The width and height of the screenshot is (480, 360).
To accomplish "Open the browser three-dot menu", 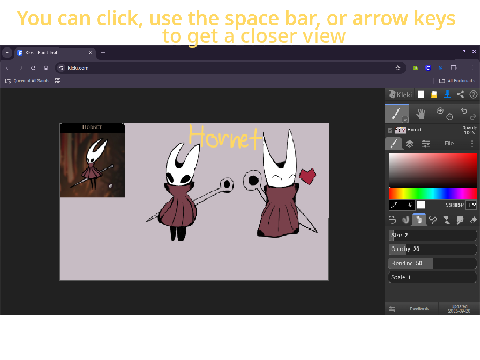I will pyautogui.click(x=472, y=68).
